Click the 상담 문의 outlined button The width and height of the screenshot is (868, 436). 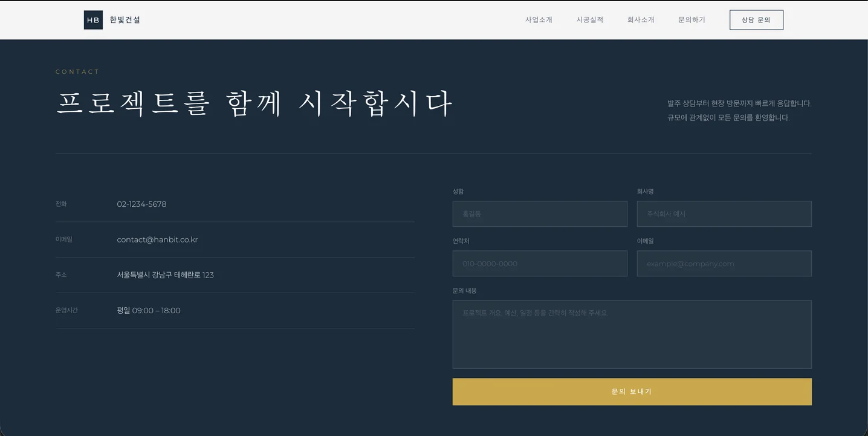(x=756, y=19)
